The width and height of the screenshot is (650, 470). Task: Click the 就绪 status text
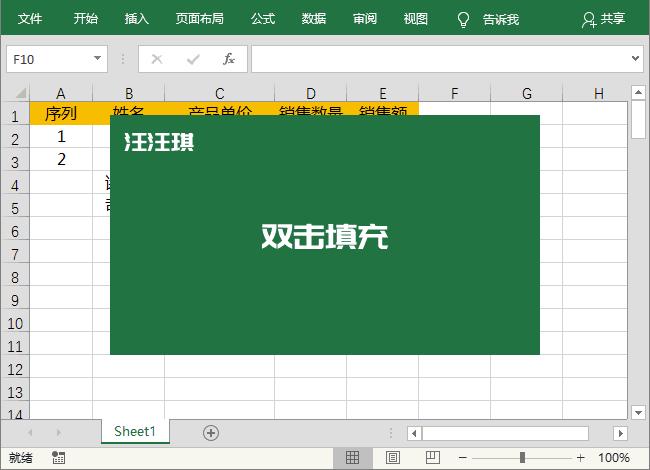[x=21, y=458]
